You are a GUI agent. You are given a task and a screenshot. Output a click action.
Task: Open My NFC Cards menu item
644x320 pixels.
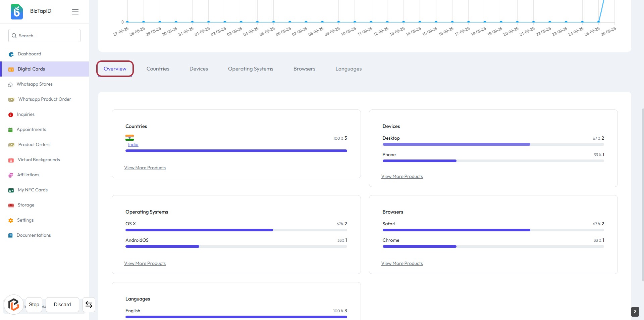coord(33,190)
